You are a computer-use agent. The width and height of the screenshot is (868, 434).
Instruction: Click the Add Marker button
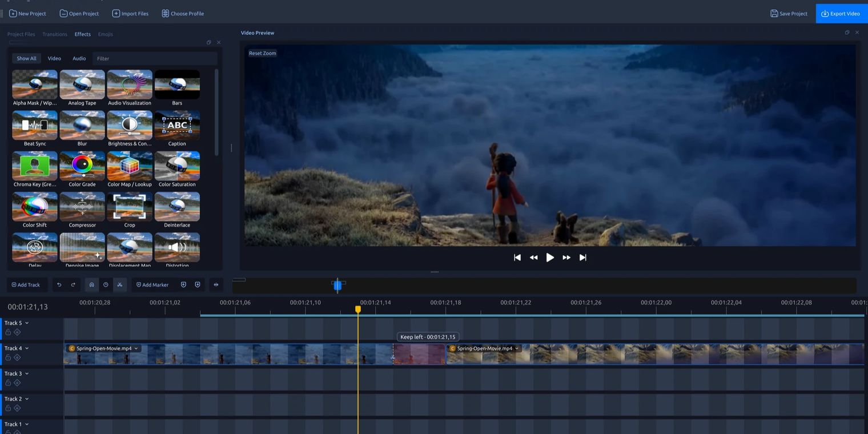(152, 284)
